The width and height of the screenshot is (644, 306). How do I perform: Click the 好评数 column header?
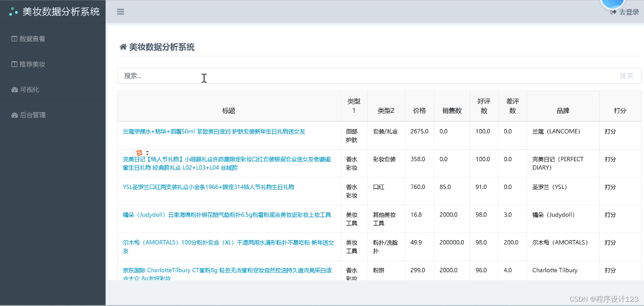pos(484,106)
